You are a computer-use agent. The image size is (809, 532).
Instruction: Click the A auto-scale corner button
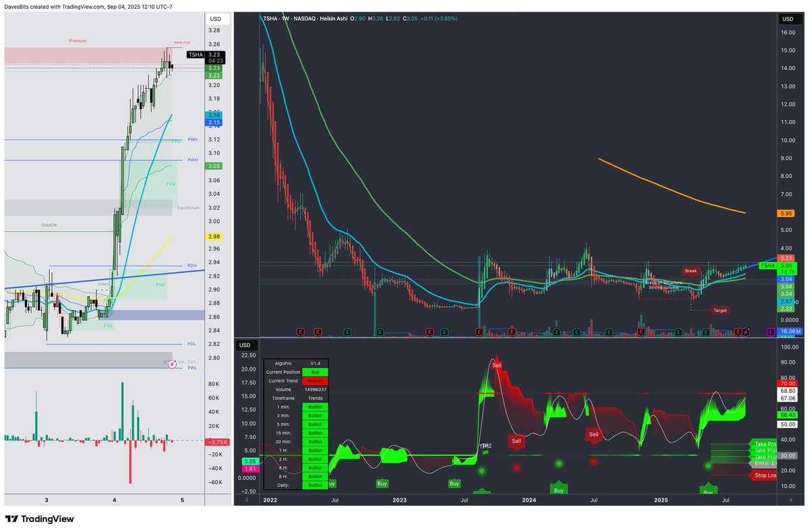(790, 500)
